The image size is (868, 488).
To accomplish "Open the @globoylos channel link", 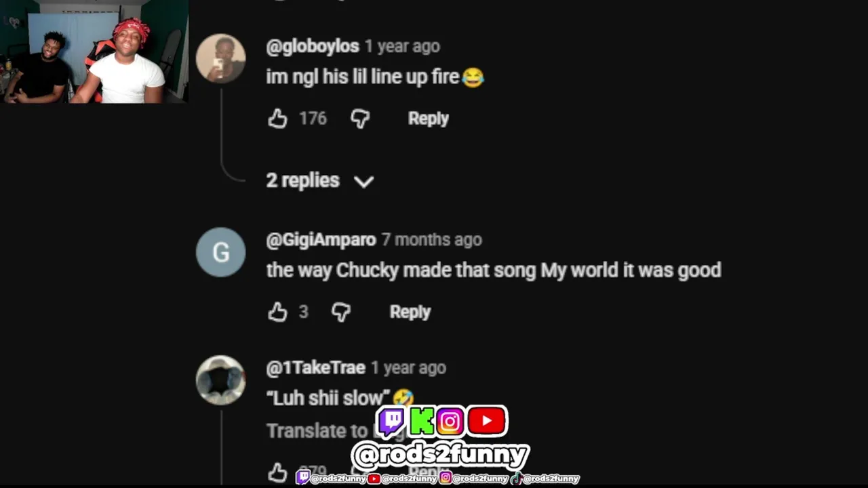I will [x=313, y=46].
